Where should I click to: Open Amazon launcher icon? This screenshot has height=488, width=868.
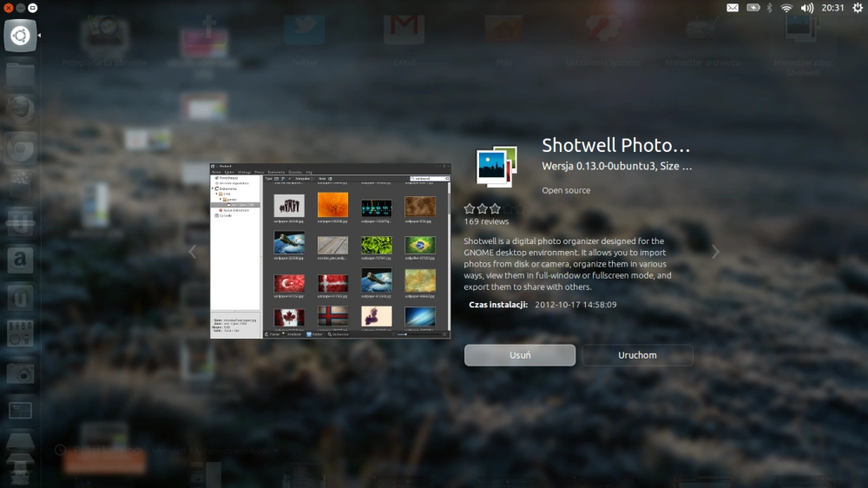(20, 260)
